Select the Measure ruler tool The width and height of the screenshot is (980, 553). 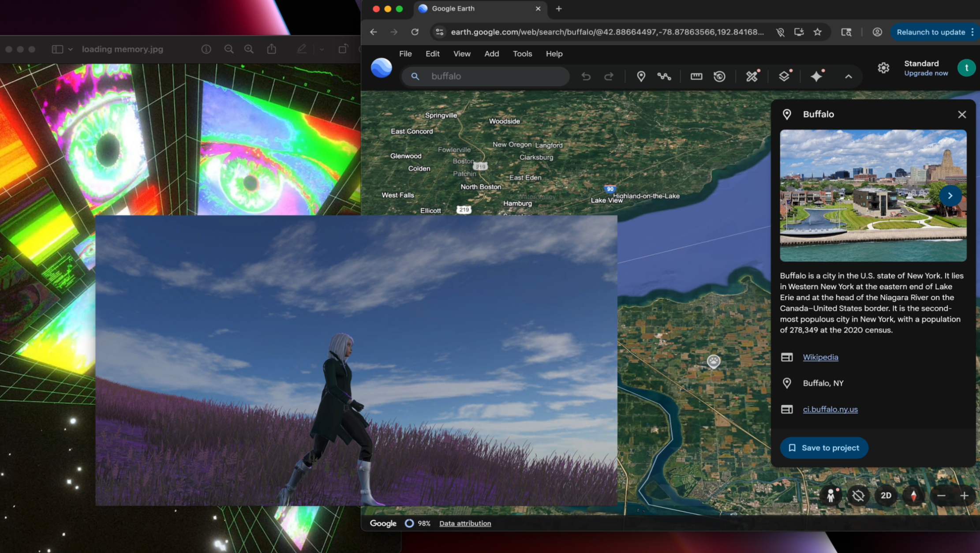tap(696, 76)
